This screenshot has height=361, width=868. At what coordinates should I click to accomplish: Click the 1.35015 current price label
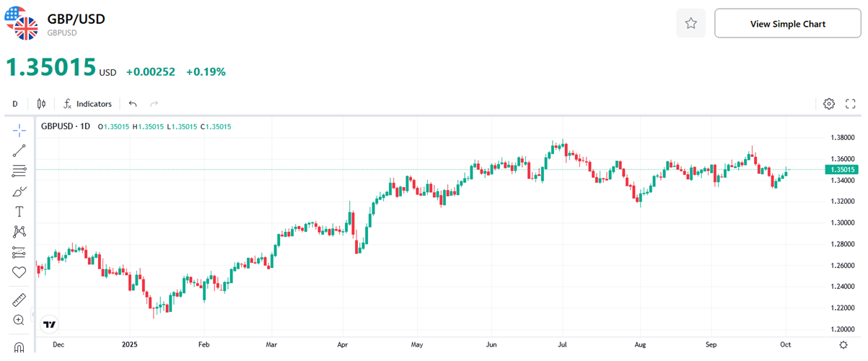point(843,170)
